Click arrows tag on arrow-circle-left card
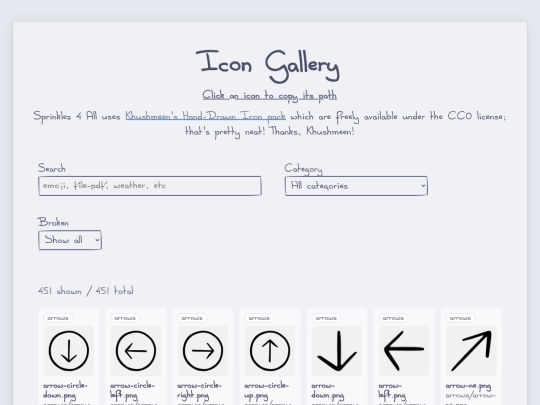Screen dimensions: 540x405 click(125, 318)
